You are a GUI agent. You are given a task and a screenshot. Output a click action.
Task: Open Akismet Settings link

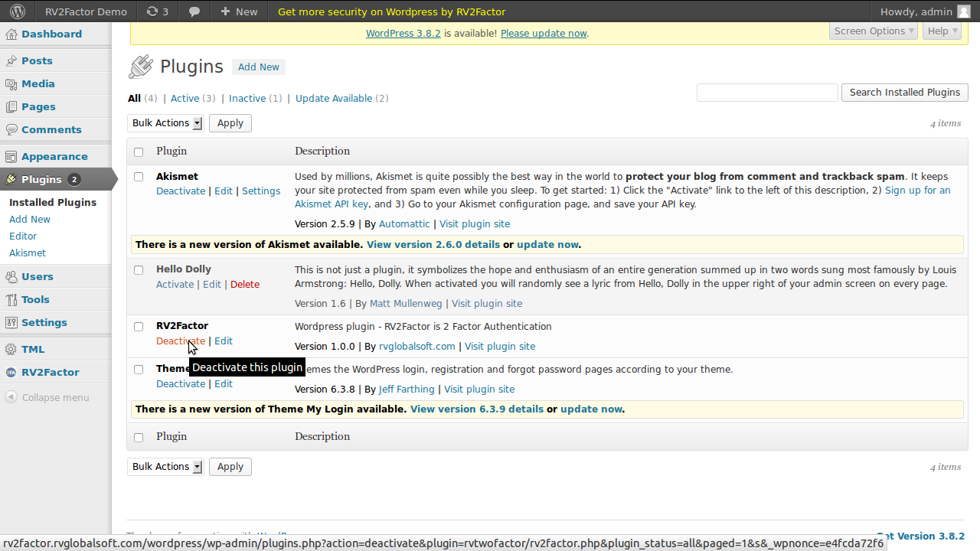pos(261,191)
